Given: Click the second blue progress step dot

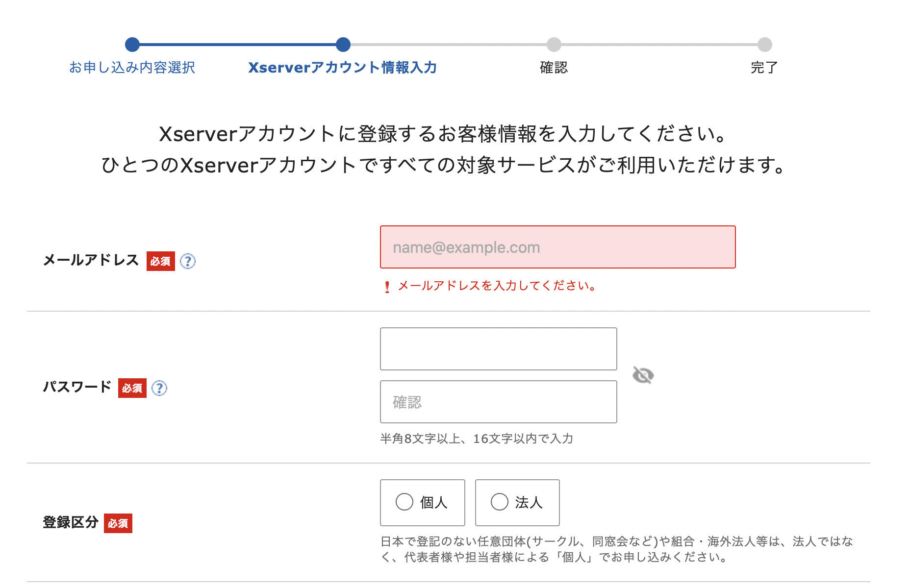Looking at the screenshot, I should (x=343, y=45).
